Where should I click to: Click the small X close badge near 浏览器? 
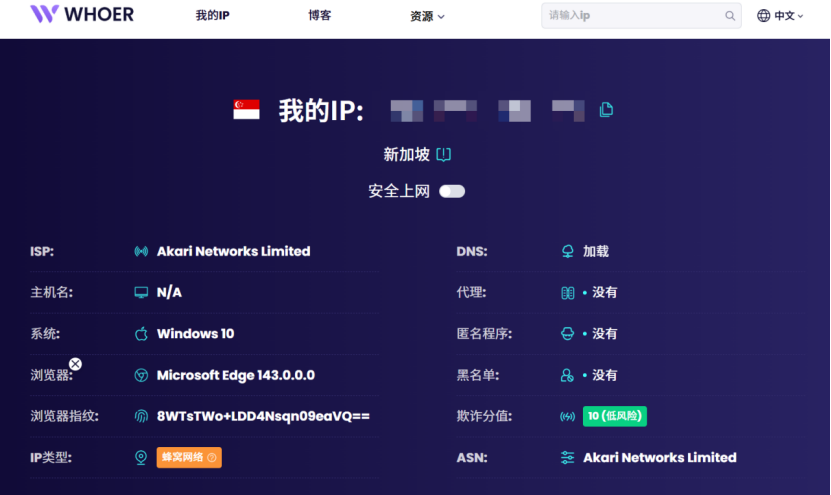(x=75, y=364)
